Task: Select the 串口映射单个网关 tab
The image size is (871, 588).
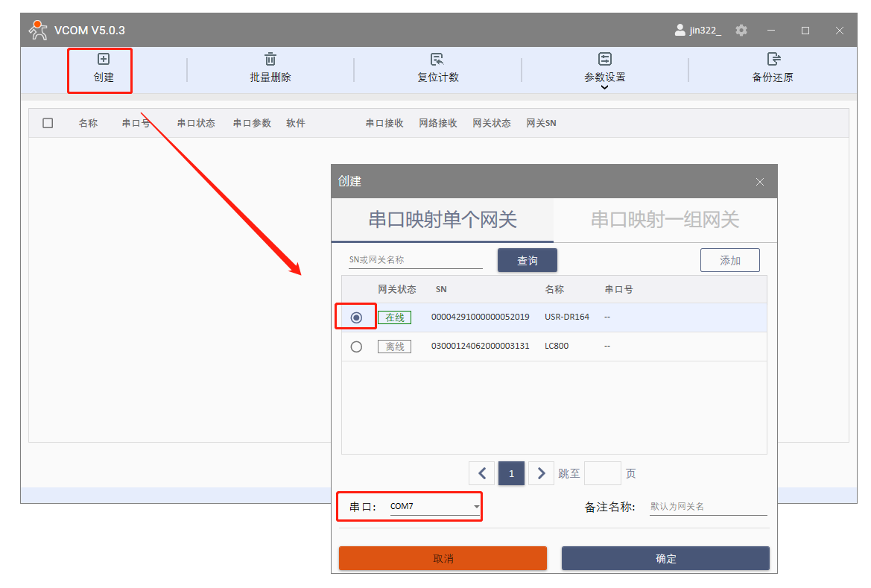Action: [443, 220]
